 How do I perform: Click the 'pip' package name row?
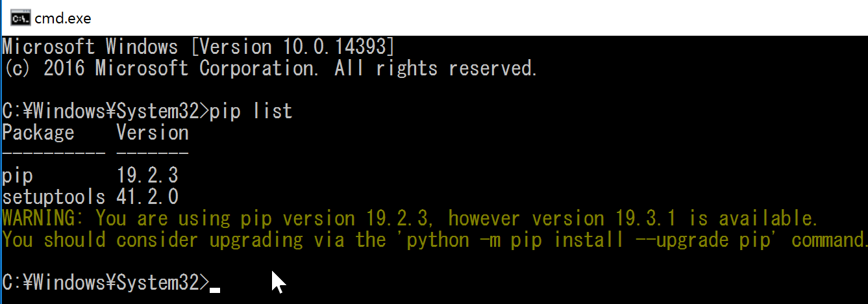18,176
